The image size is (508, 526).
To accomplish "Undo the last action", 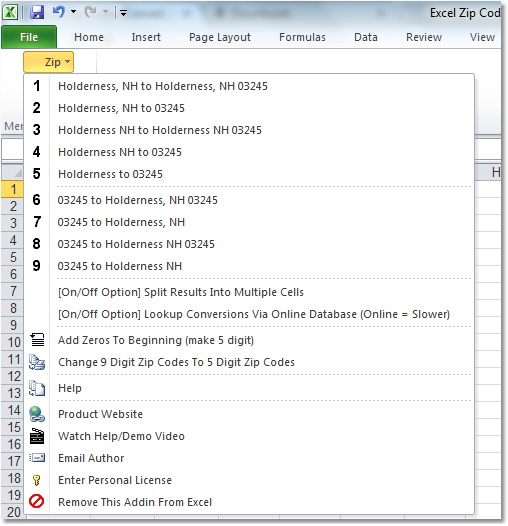I will tap(59, 12).
